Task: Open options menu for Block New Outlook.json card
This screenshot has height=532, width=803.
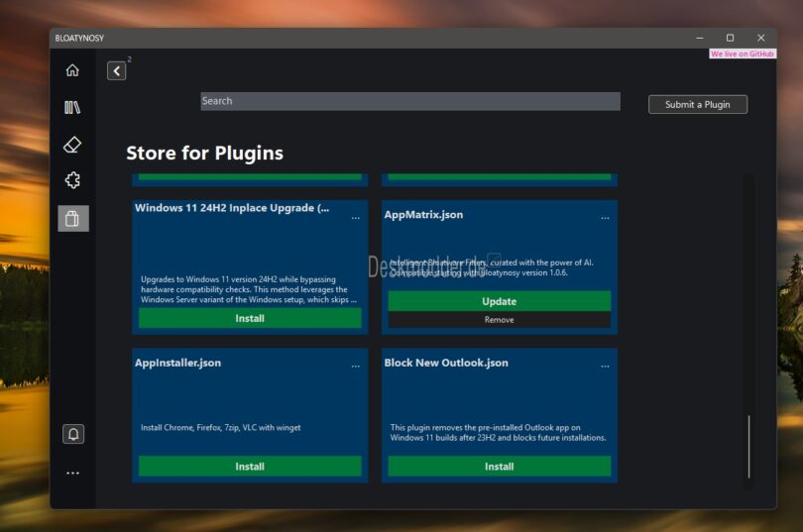Action: coord(605,367)
